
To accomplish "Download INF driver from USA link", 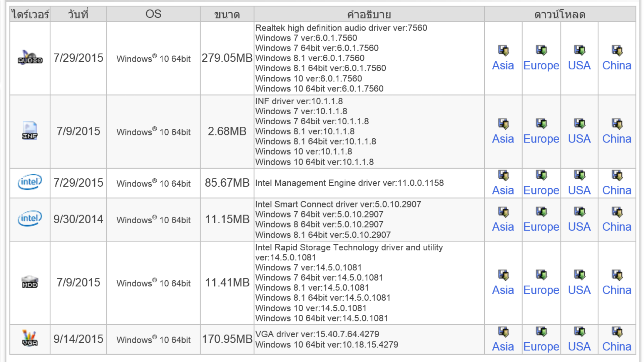I will point(579,139).
